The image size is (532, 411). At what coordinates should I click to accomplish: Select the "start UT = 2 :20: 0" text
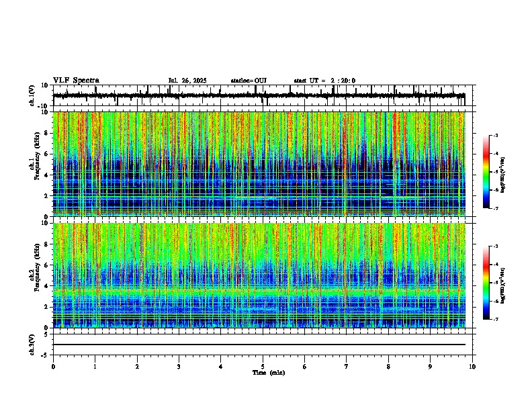(x=324, y=81)
